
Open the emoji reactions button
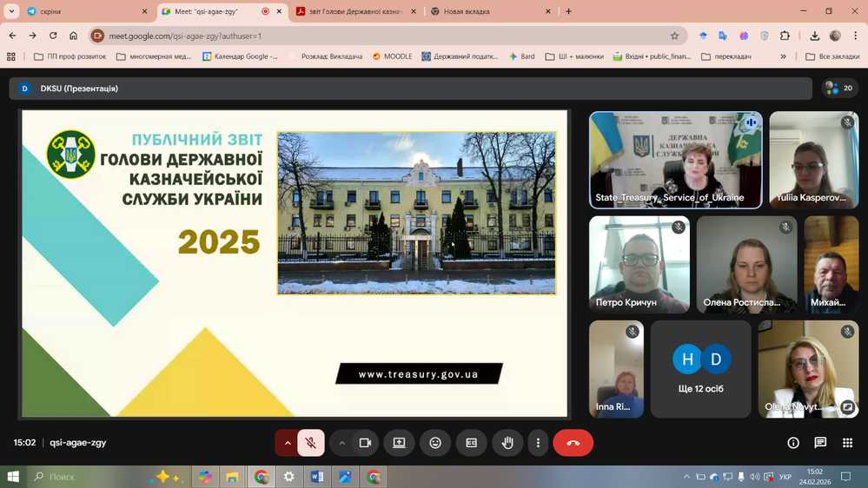point(435,443)
